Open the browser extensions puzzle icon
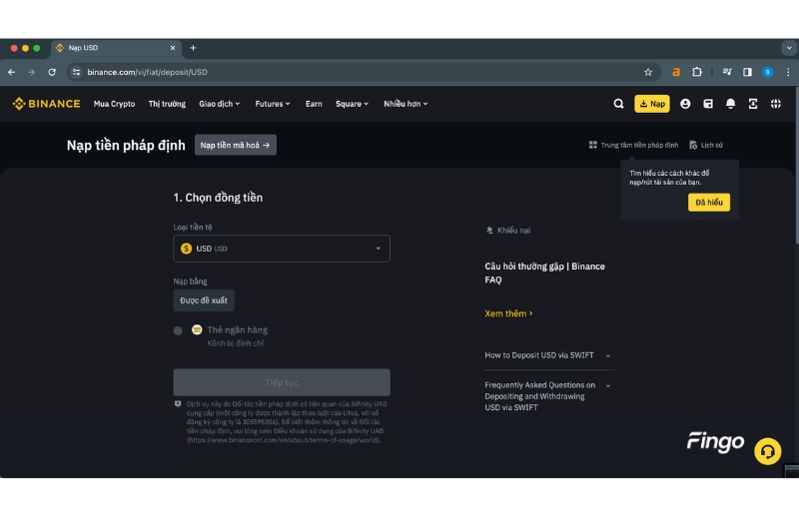This screenshot has width=799, height=532. (697, 72)
